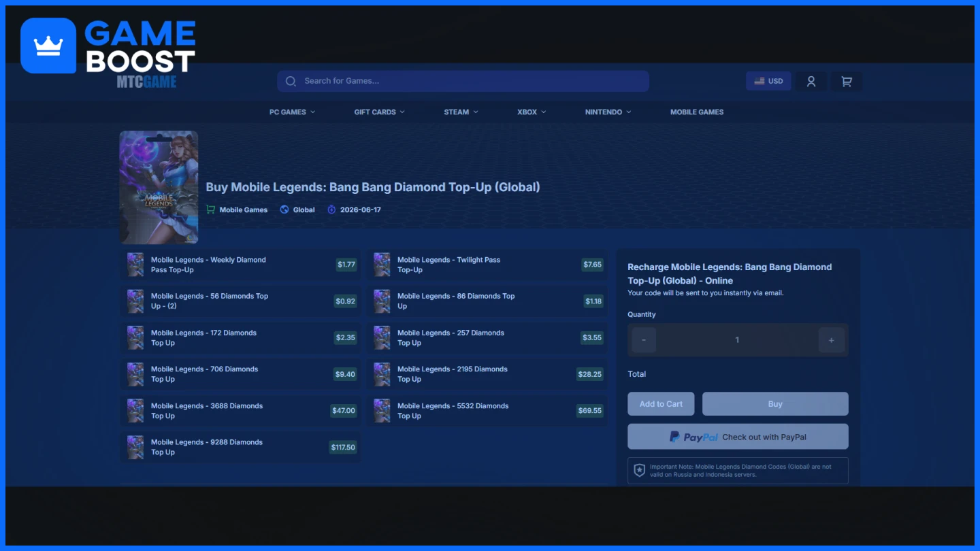Decrease quantity with minus button
This screenshot has height=551, width=980.
[644, 340]
